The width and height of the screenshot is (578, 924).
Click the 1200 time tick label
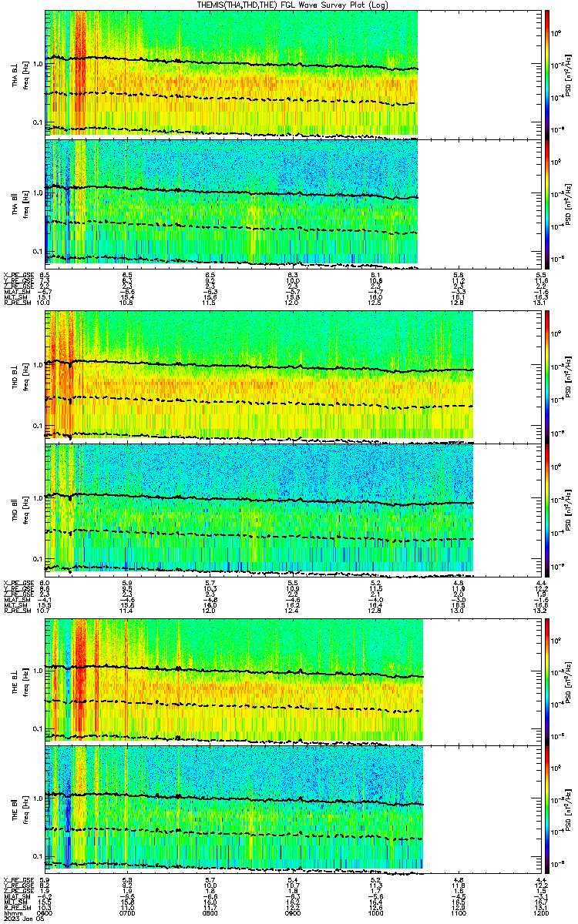(541, 912)
